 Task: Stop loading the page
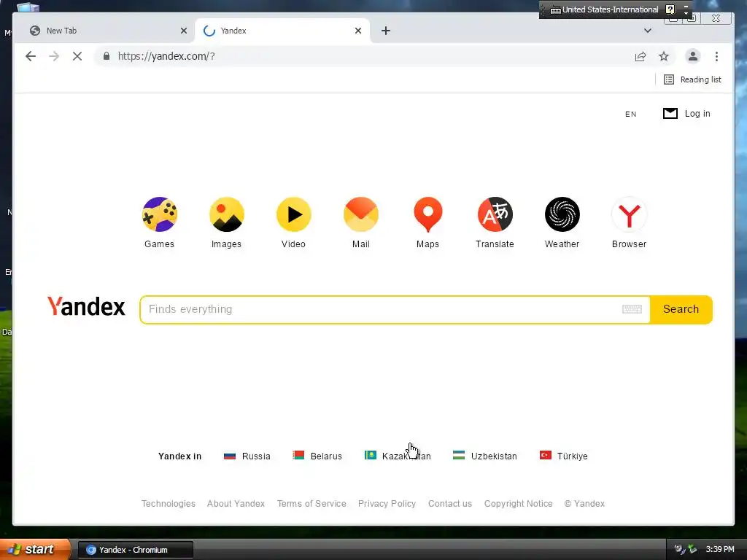[77, 56]
